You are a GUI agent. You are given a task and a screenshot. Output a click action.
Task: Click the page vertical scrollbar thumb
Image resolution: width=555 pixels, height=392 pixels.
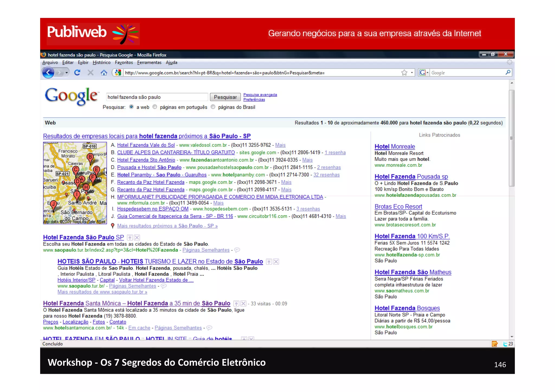tap(511, 138)
